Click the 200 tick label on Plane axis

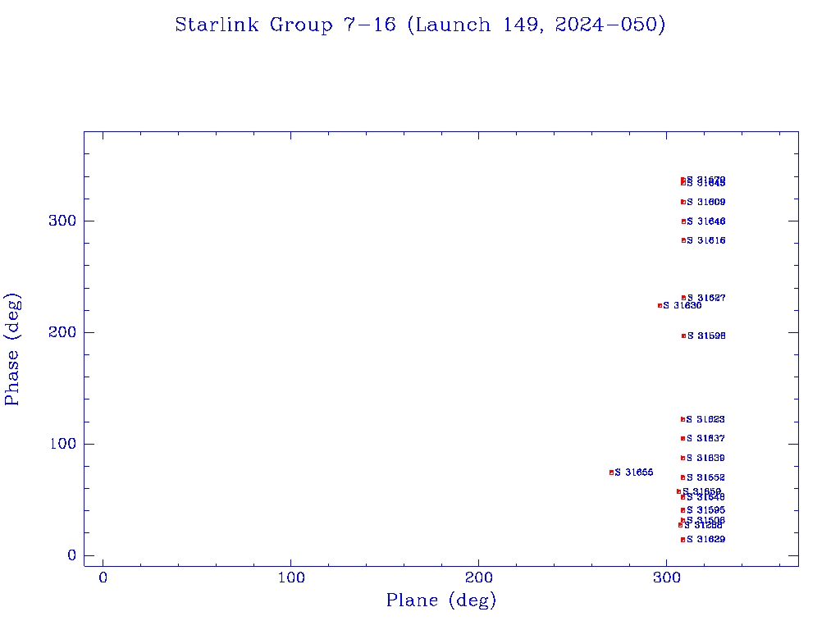point(478,577)
